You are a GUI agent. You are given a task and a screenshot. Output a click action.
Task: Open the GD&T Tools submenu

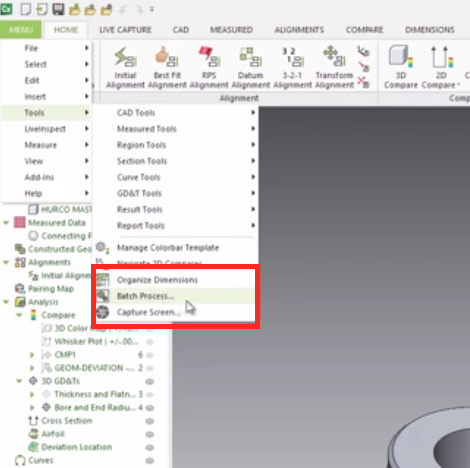pos(175,193)
